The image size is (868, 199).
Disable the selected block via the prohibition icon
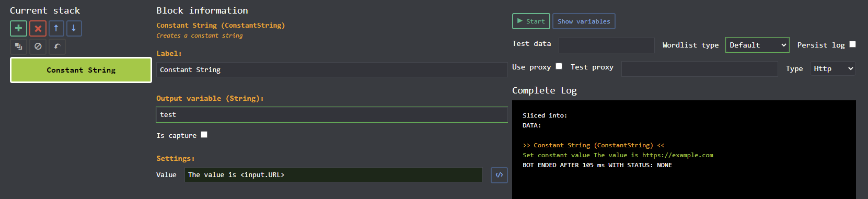click(x=38, y=46)
